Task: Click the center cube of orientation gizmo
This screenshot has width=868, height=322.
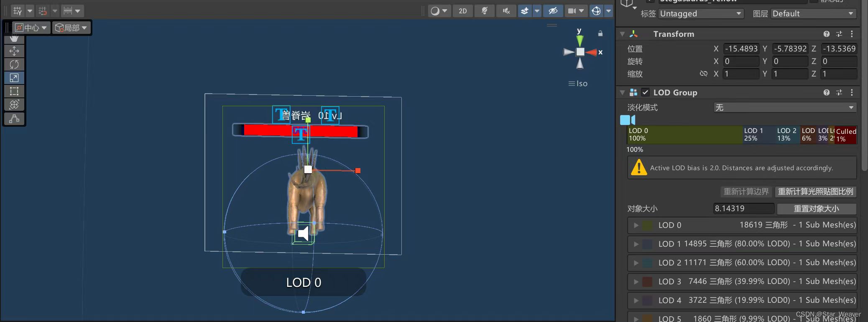Action: coord(580,52)
